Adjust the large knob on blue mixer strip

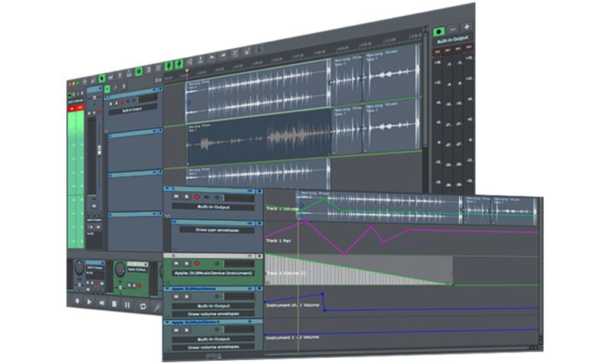(79, 267)
